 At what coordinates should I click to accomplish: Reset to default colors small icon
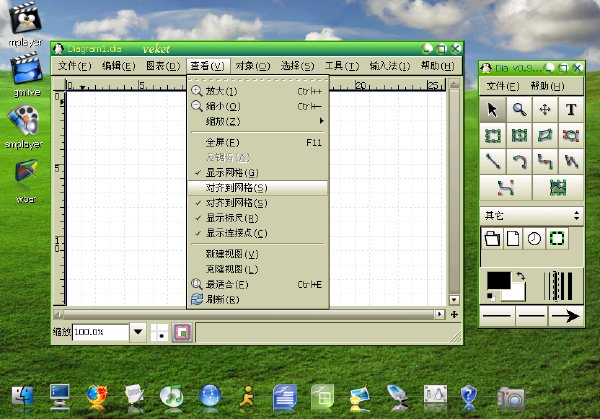490,296
